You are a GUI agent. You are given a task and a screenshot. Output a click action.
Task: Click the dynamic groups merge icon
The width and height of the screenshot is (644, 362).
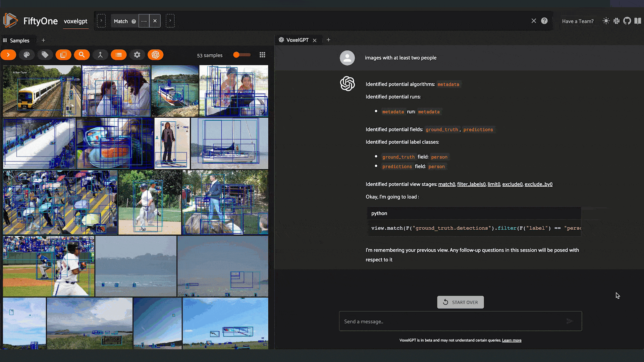pyautogui.click(x=100, y=55)
